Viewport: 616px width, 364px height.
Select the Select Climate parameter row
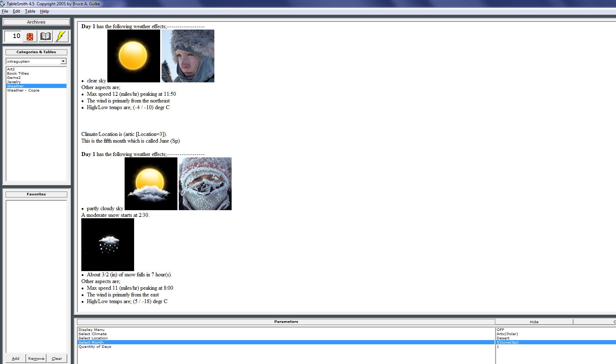click(286, 334)
